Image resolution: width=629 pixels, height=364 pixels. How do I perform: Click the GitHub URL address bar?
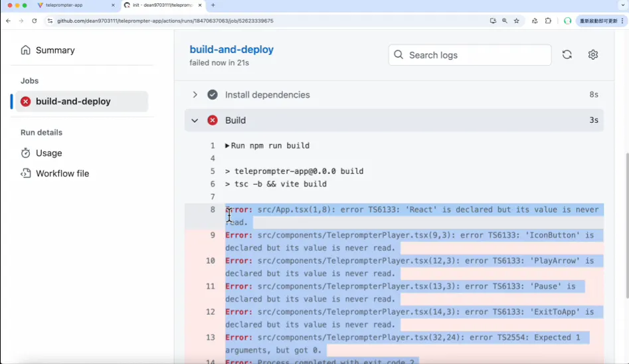165,21
